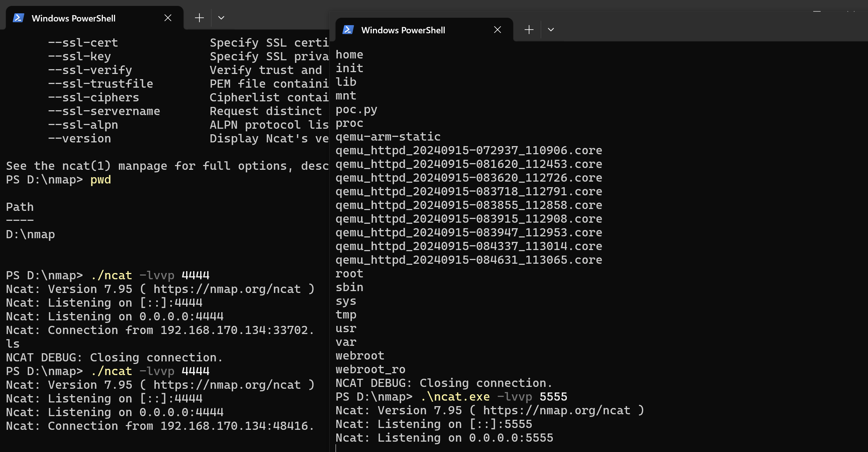Click PowerShell icon in right window tab
868x452 pixels.
click(x=348, y=30)
